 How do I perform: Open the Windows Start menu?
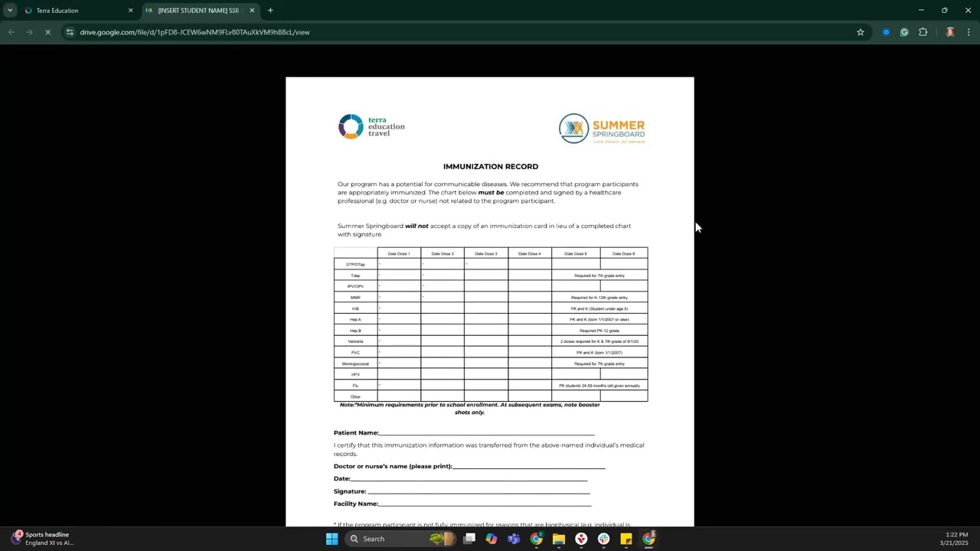332,539
